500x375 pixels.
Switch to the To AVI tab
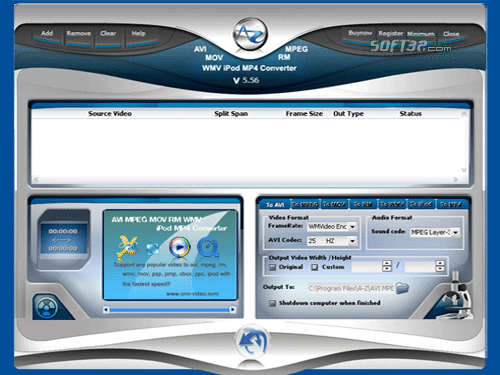(x=275, y=204)
